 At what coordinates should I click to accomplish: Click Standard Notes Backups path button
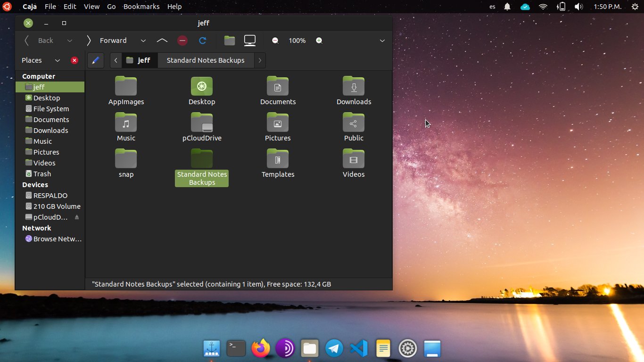click(x=206, y=60)
